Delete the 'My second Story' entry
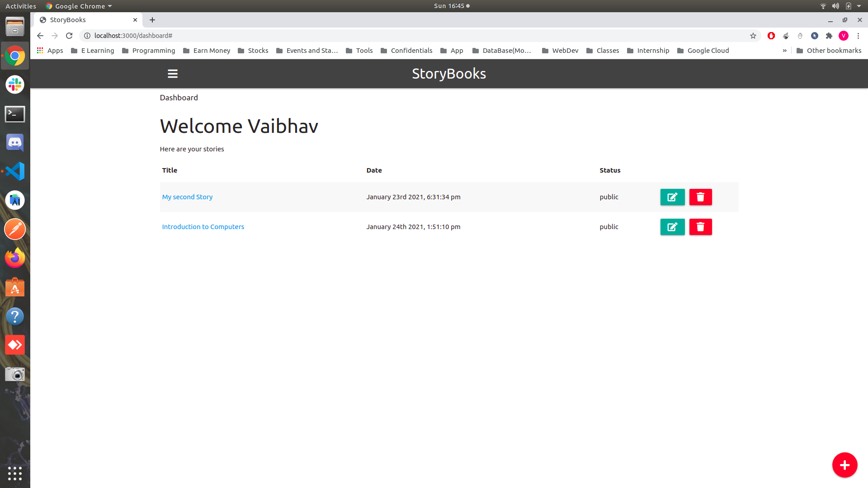This screenshot has width=868, height=488. 700,197
